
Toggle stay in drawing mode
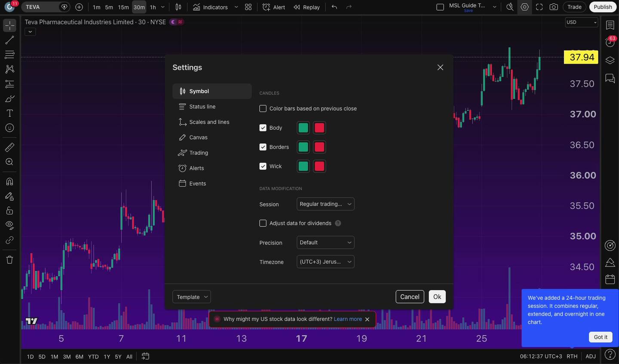click(9, 196)
